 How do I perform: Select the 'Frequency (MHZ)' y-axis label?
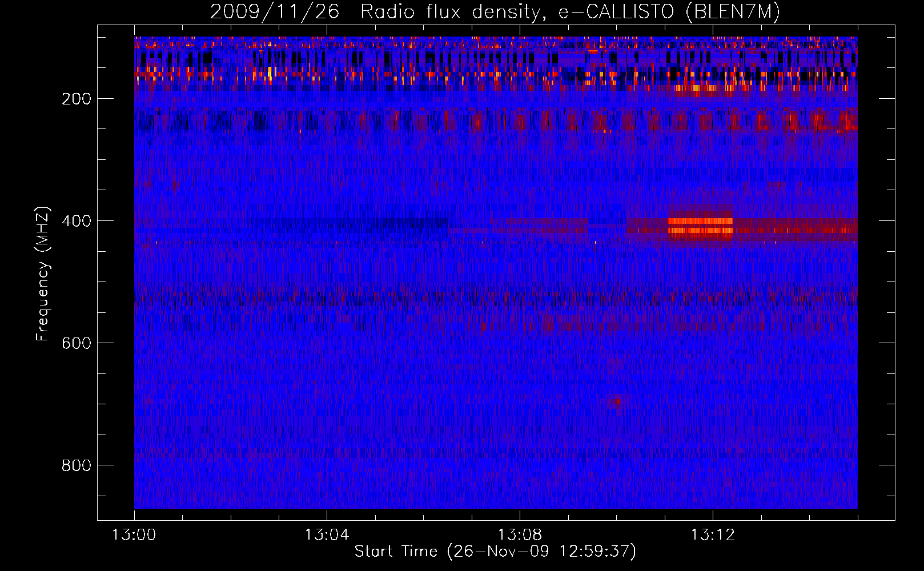point(43,274)
